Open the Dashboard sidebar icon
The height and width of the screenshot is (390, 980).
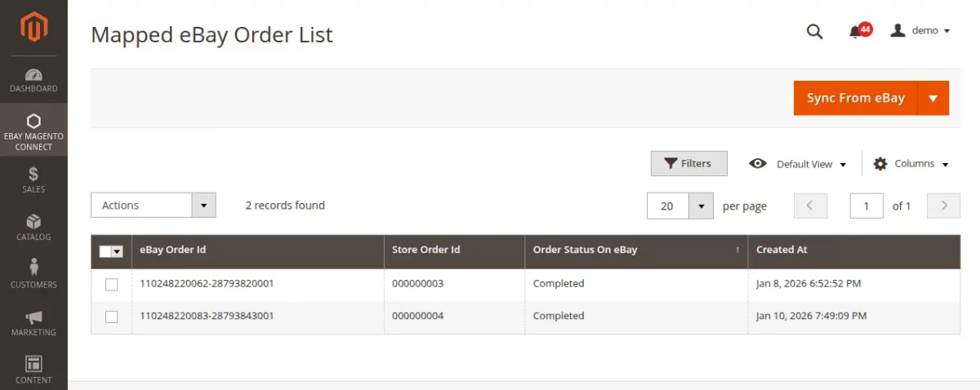(x=33, y=80)
